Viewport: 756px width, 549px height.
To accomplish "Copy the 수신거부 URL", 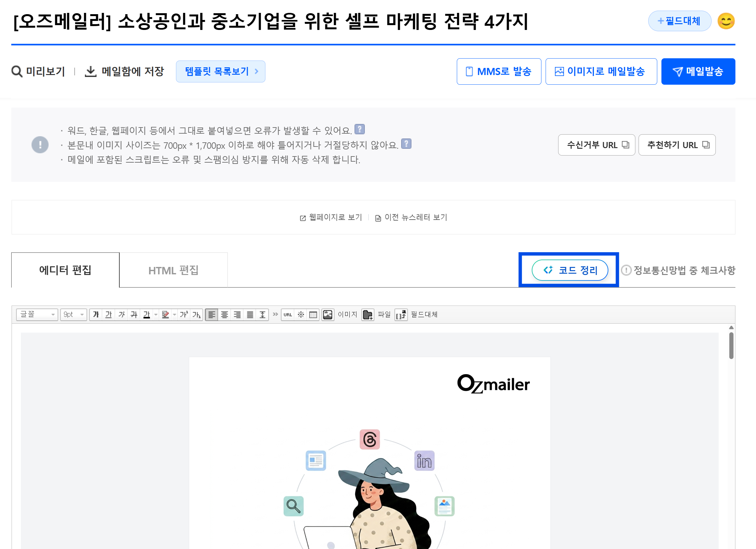I will point(596,145).
